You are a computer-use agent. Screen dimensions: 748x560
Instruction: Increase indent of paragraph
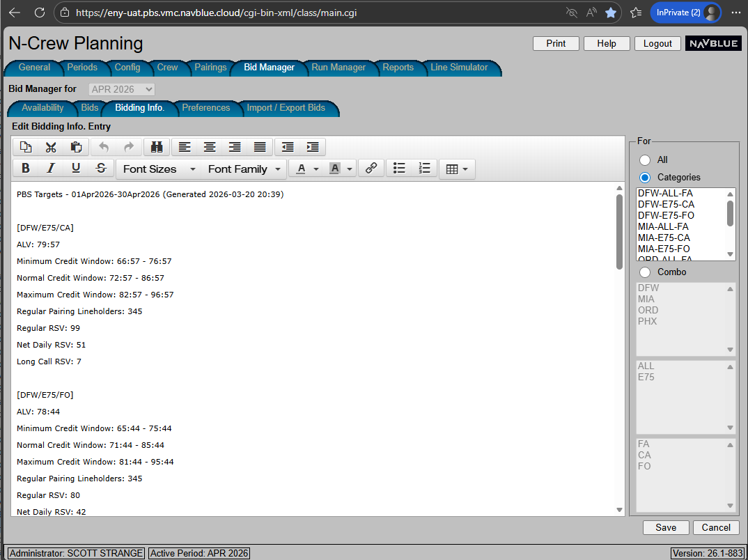click(x=313, y=147)
